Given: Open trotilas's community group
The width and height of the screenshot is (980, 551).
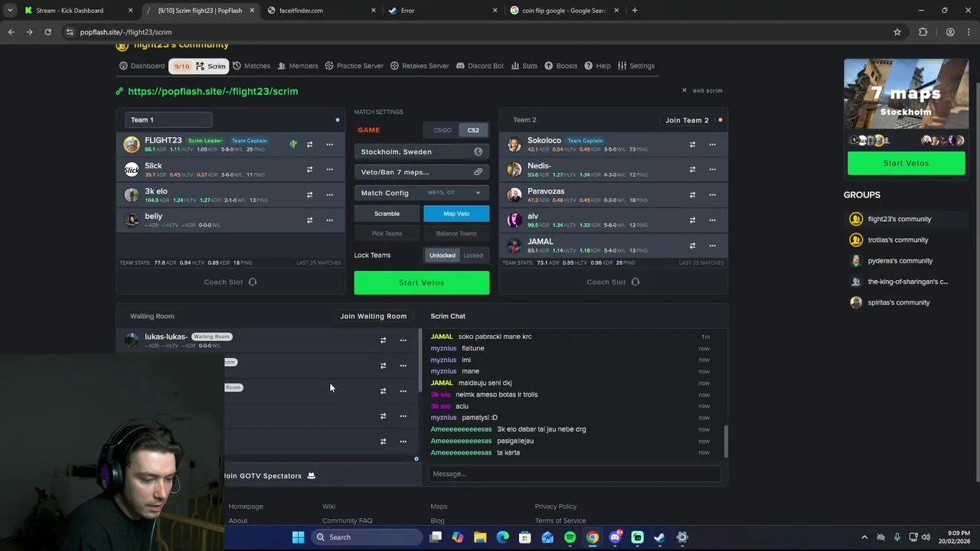Looking at the screenshot, I should pos(897,240).
